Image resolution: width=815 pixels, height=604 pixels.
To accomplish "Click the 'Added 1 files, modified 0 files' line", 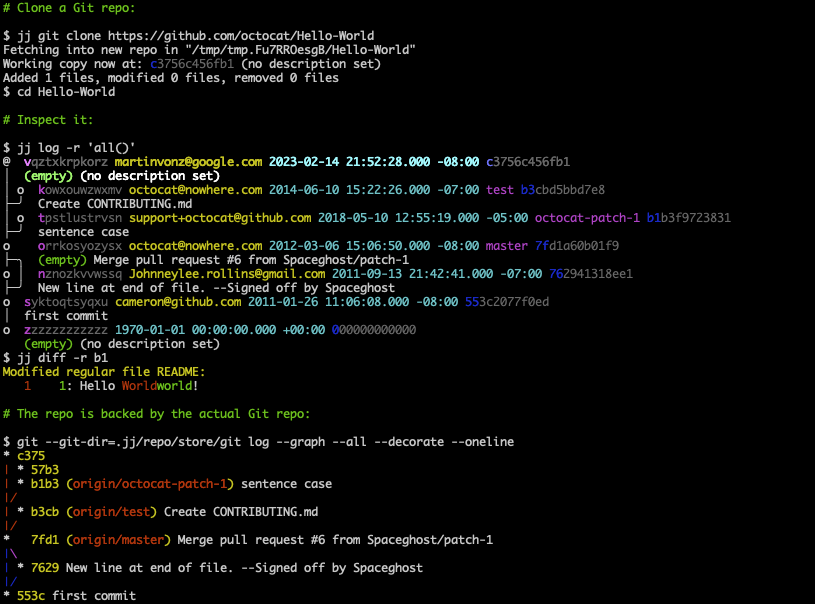I will coord(170,78).
